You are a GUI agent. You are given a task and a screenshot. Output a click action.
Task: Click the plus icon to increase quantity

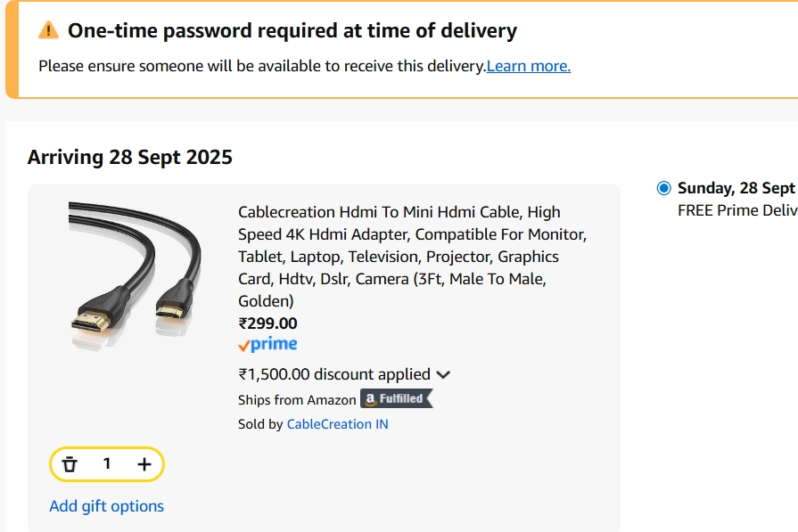point(144,463)
